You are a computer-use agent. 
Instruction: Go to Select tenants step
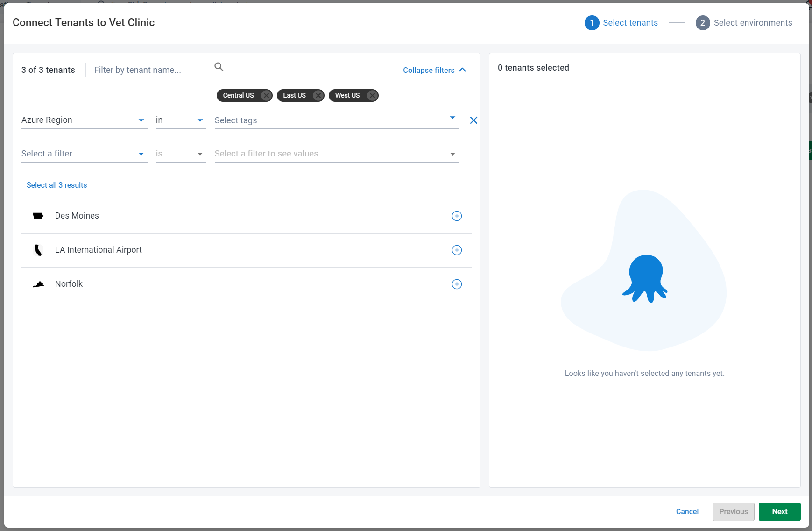pos(621,23)
